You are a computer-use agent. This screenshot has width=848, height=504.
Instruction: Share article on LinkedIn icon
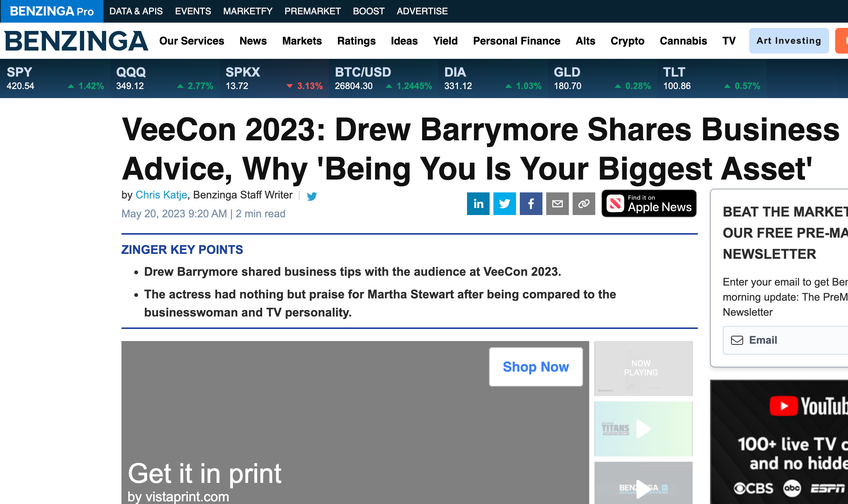[x=478, y=204]
